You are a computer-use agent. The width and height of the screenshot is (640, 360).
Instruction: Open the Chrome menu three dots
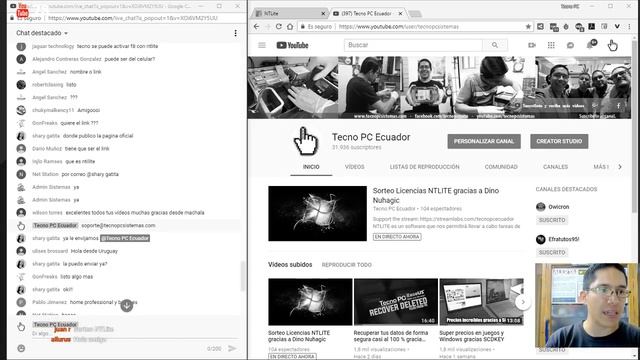point(629,27)
